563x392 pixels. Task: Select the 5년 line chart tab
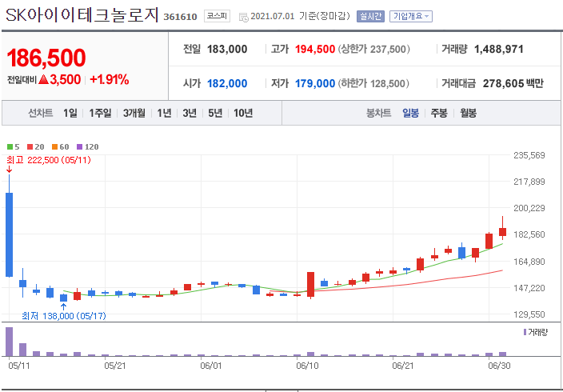pos(215,113)
